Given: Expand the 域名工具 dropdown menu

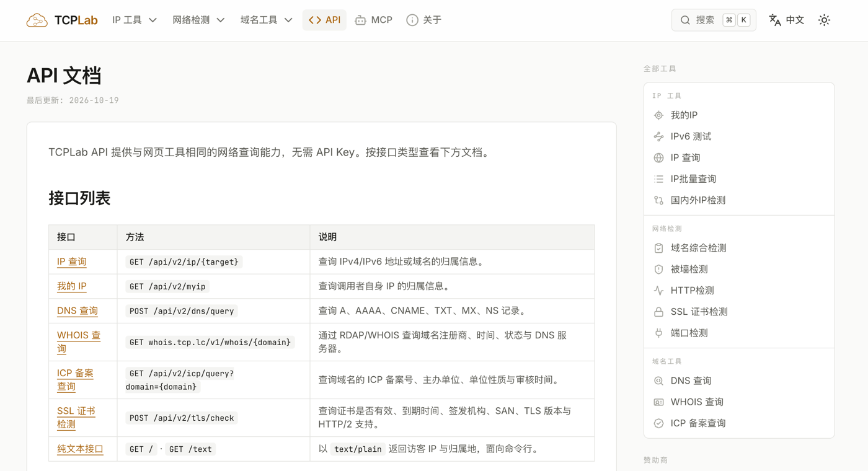Looking at the screenshot, I should (266, 20).
